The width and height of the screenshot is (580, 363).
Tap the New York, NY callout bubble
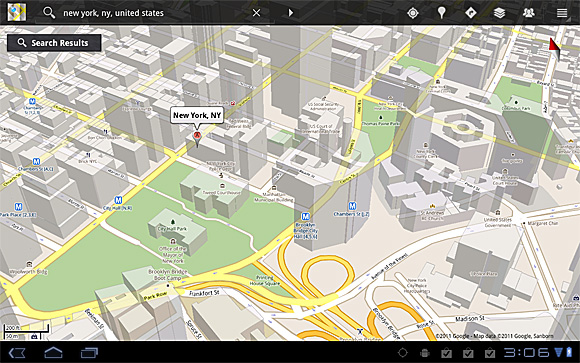click(x=197, y=115)
